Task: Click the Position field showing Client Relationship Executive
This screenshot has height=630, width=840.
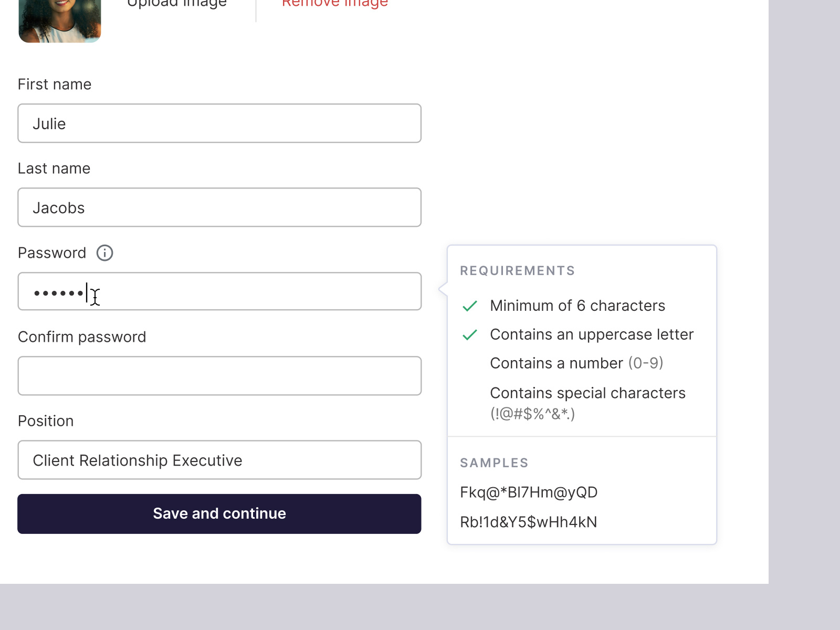Action: pyautogui.click(x=219, y=460)
